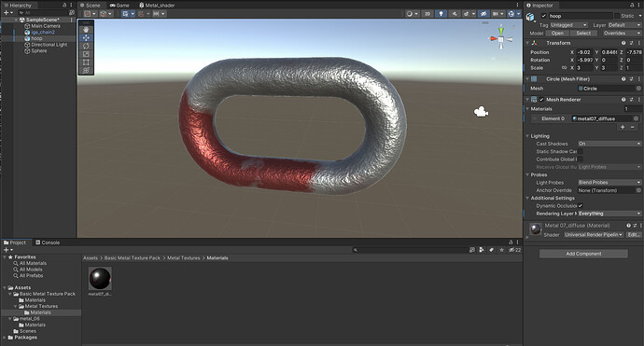Select the Rotate tool
644x346 pixels.
point(86,46)
